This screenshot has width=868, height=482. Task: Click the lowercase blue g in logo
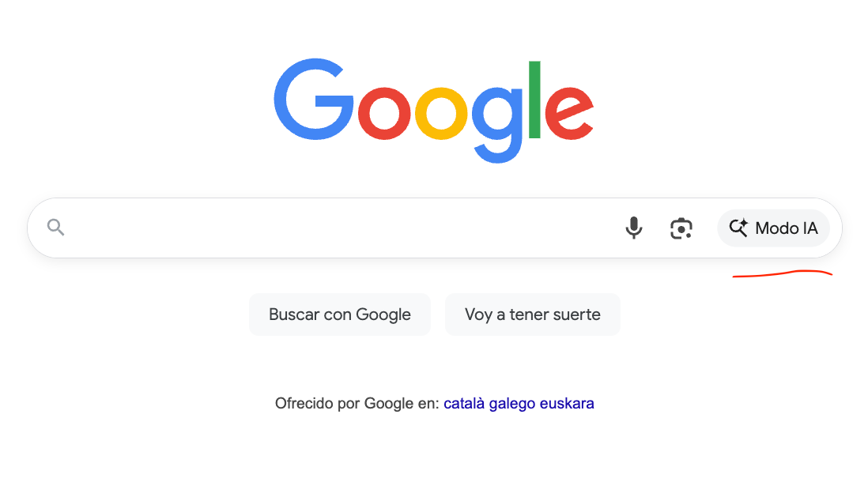click(x=497, y=125)
